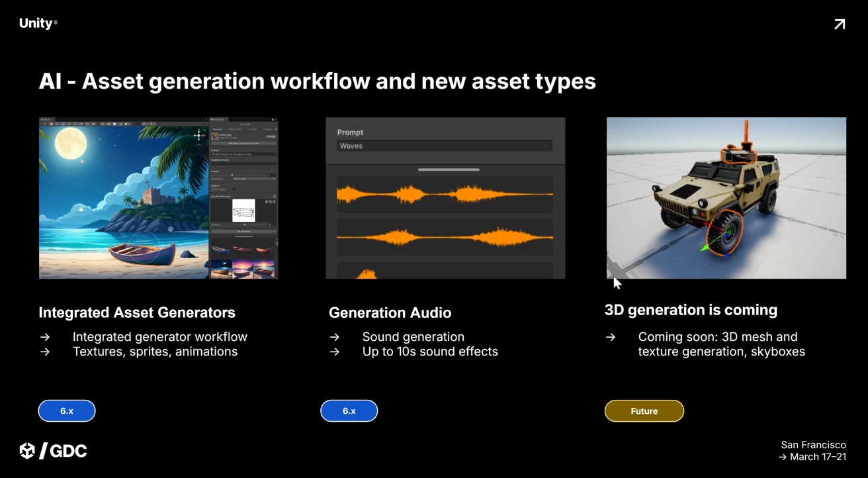Screen dimensions: 868x478
Task: Select the first generated boat thumbnail
Action: pos(220,250)
